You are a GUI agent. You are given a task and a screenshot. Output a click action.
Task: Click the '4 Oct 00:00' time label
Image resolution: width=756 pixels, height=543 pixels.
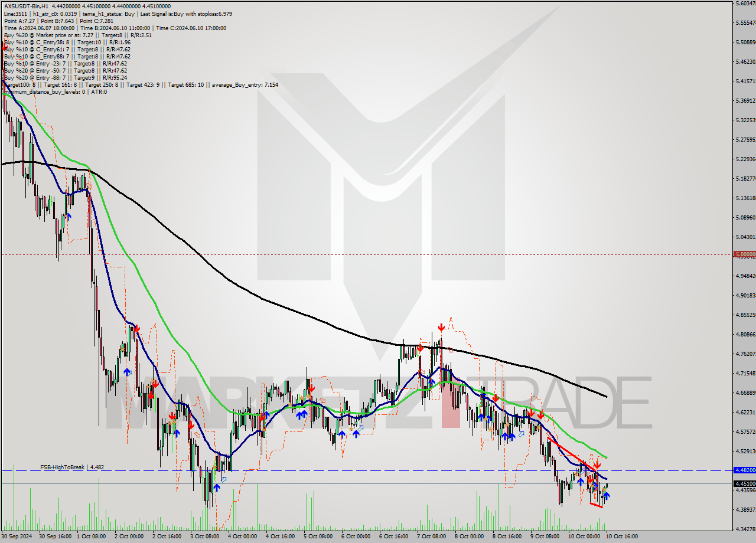(x=242, y=537)
